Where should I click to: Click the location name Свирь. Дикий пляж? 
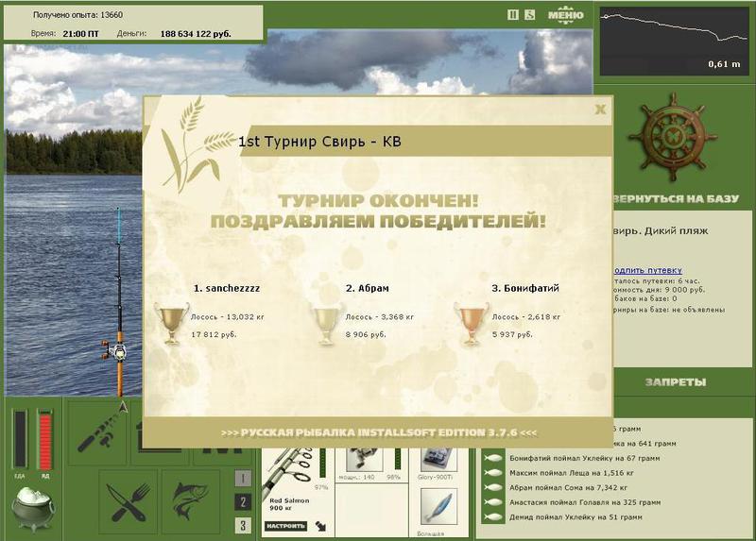tap(661, 230)
